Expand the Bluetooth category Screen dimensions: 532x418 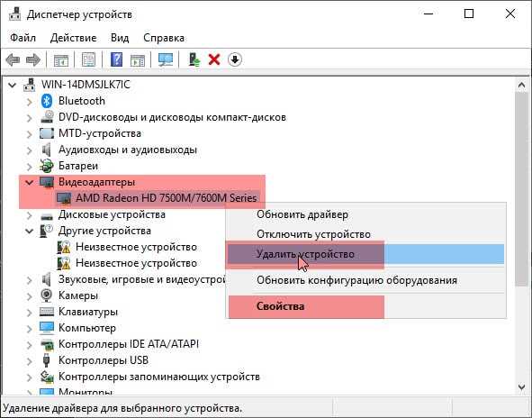30,102
